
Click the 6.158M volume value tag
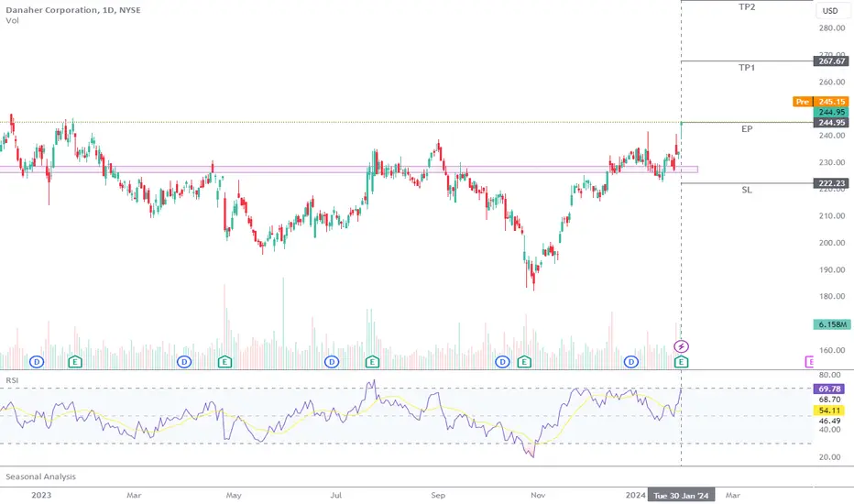[832, 324]
